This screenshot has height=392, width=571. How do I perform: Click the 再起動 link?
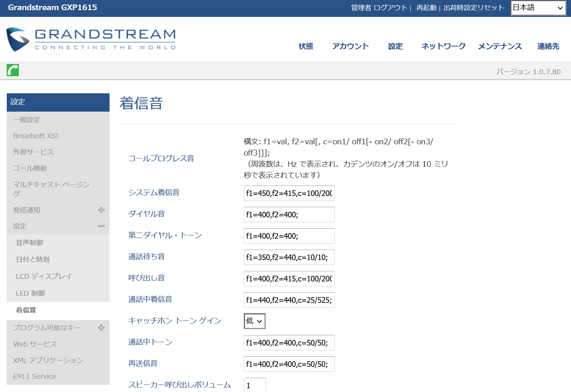426,8
